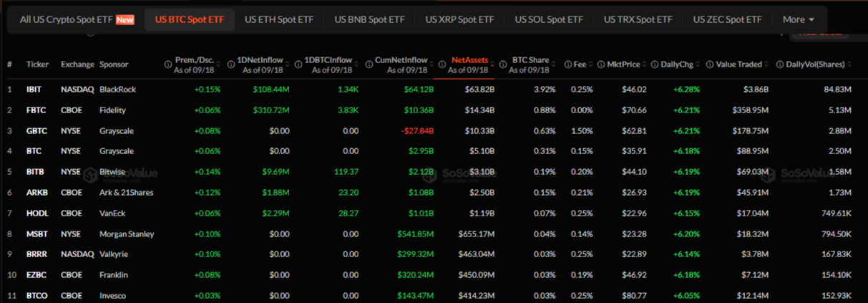
Task: Sort by CumNetInflow using its sort arrows
Action: [431, 64]
